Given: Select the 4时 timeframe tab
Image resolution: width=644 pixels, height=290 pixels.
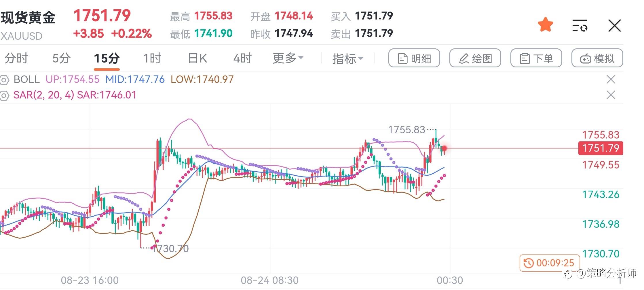Looking at the screenshot, I should tap(242, 58).
